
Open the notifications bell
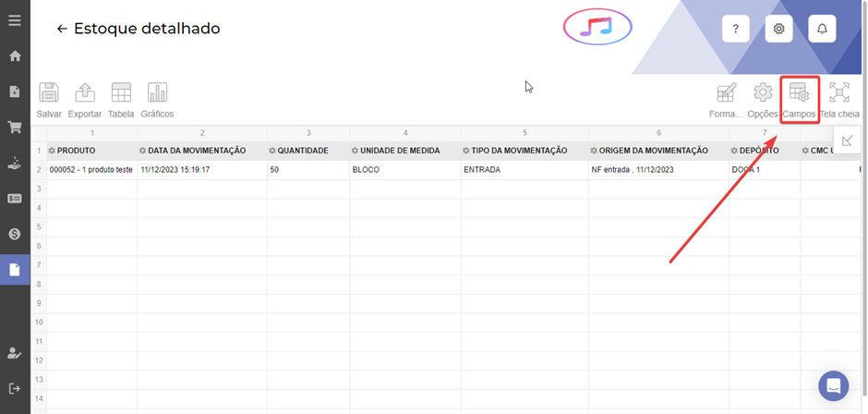click(822, 30)
